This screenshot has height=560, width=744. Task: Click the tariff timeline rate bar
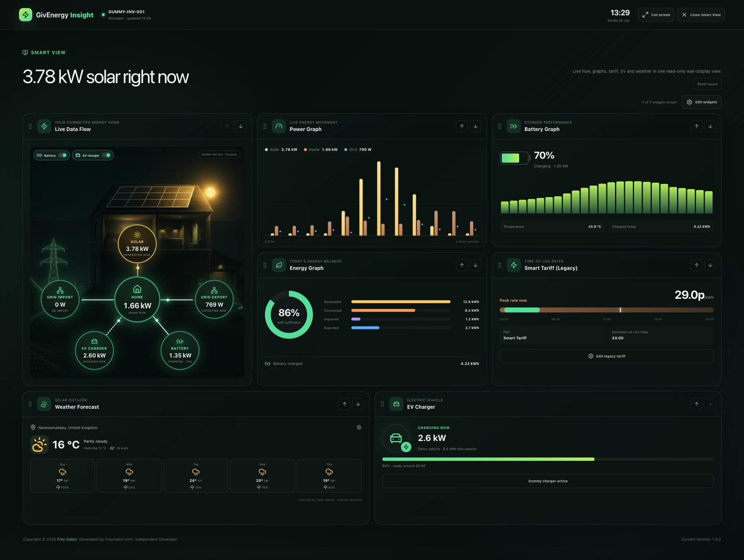click(x=606, y=310)
